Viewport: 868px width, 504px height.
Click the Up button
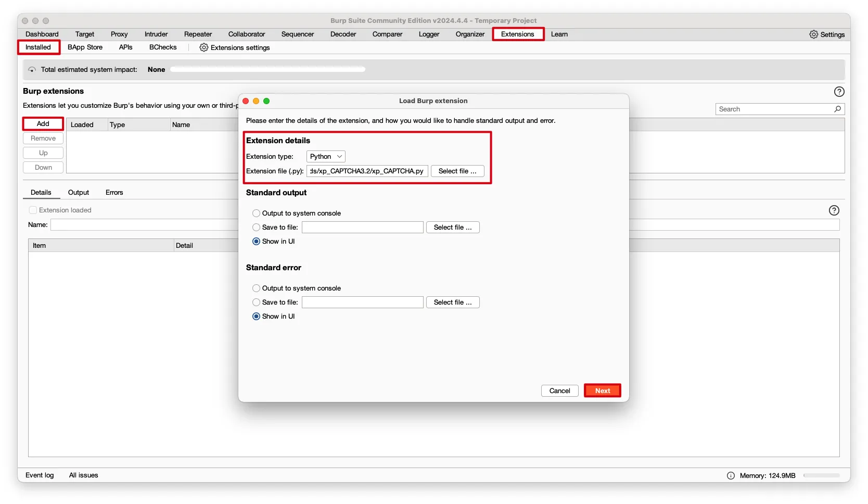pyautogui.click(x=43, y=153)
